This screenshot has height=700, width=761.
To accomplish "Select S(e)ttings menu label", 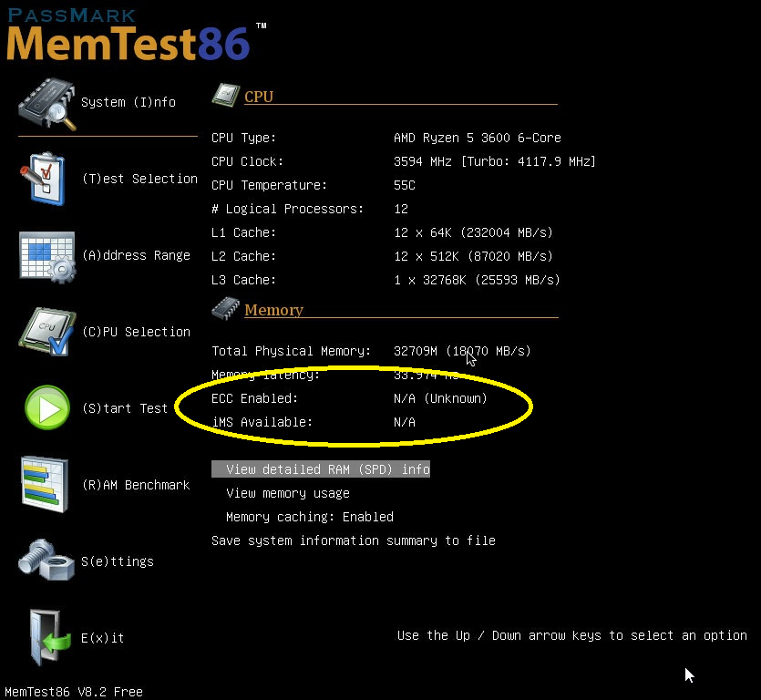I will point(117,561).
